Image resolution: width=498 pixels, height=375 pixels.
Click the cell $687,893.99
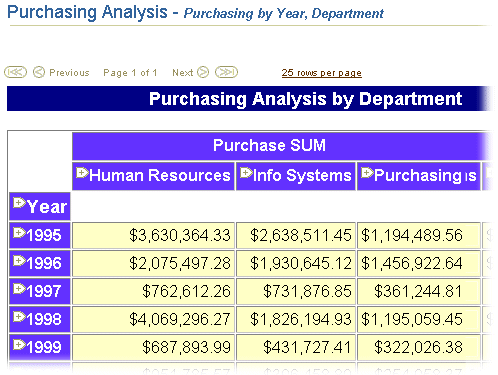pyautogui.click(x=153, y=347)
